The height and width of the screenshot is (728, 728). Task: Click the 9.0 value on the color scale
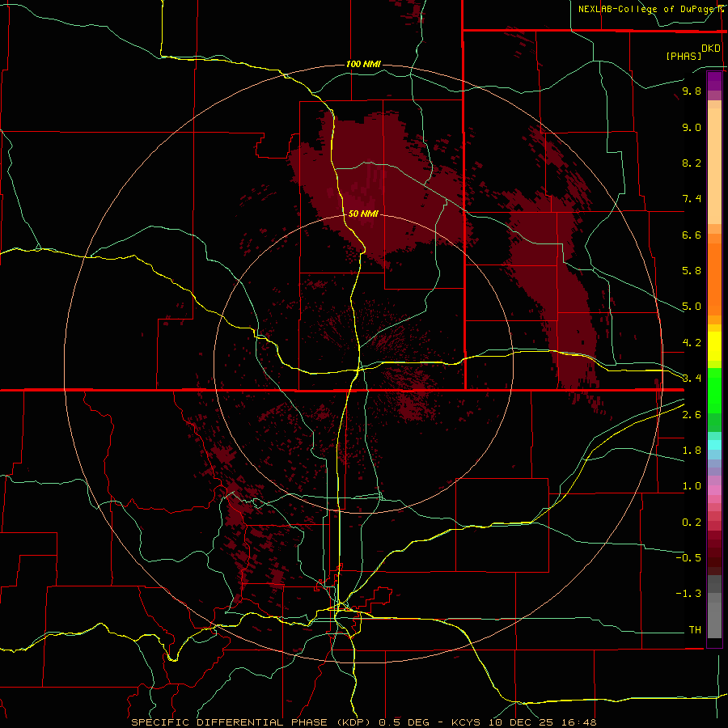(x=692, y=127)
